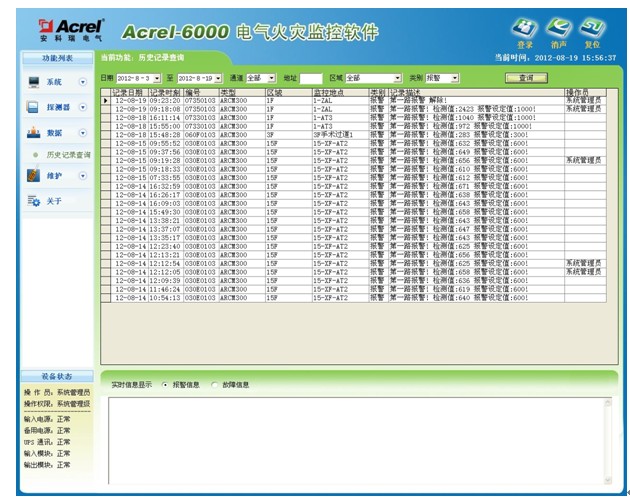Click 记录描述 column header
Viewport: 630px width, 500px height.
tap(477, 92)
